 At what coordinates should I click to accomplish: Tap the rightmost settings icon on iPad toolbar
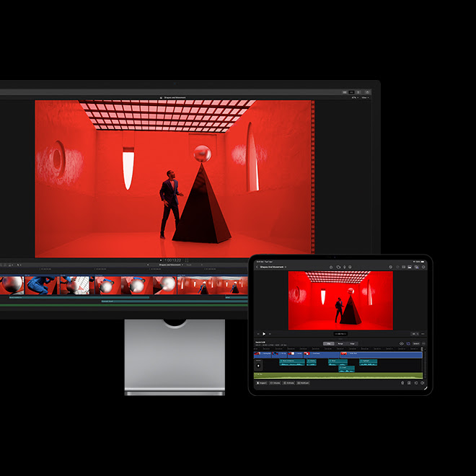click(423, 267)
